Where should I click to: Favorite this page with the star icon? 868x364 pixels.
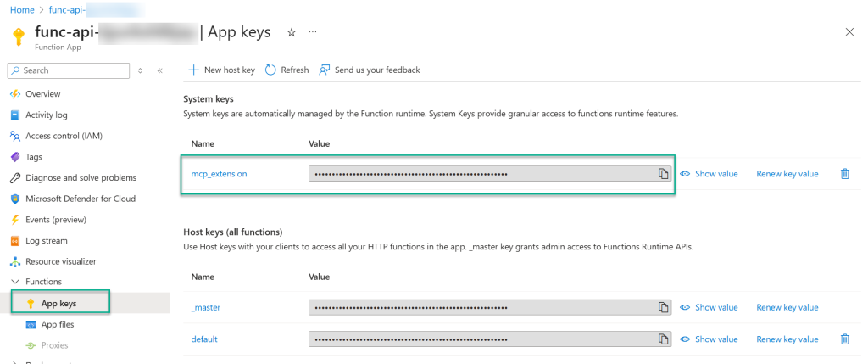(x=292, y=32)
